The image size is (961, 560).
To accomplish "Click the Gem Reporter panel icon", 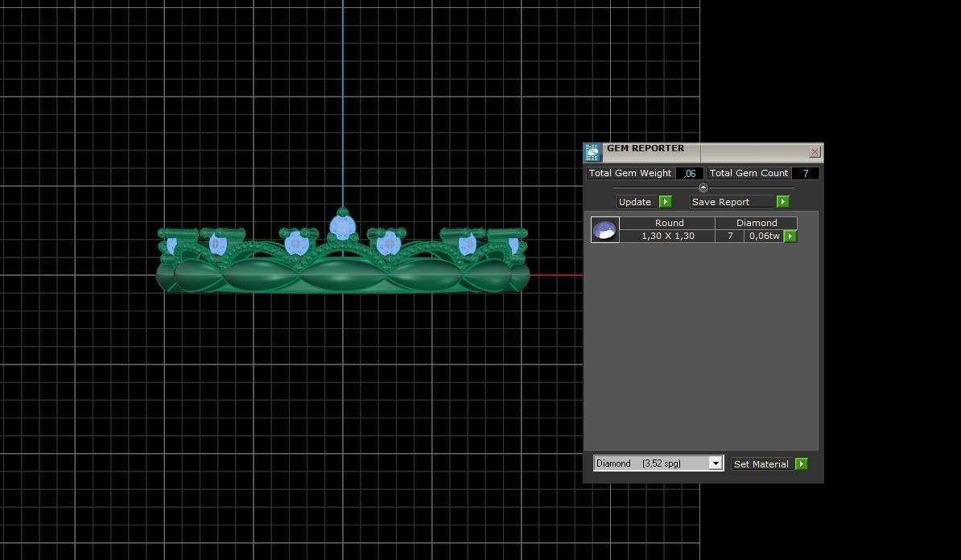I will point(592,152).
